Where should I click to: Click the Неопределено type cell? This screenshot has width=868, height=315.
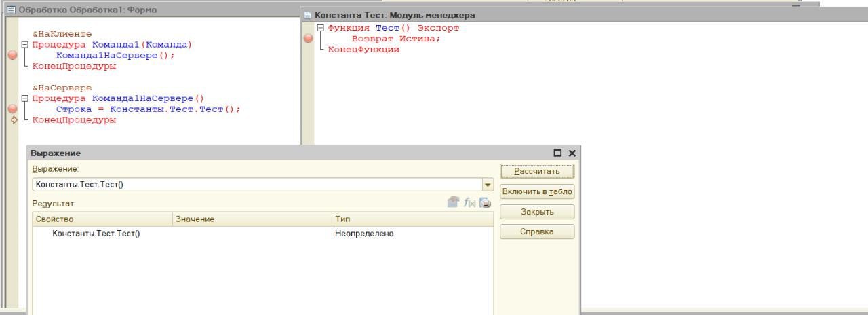pyautogui.click(x=364, y=234)
